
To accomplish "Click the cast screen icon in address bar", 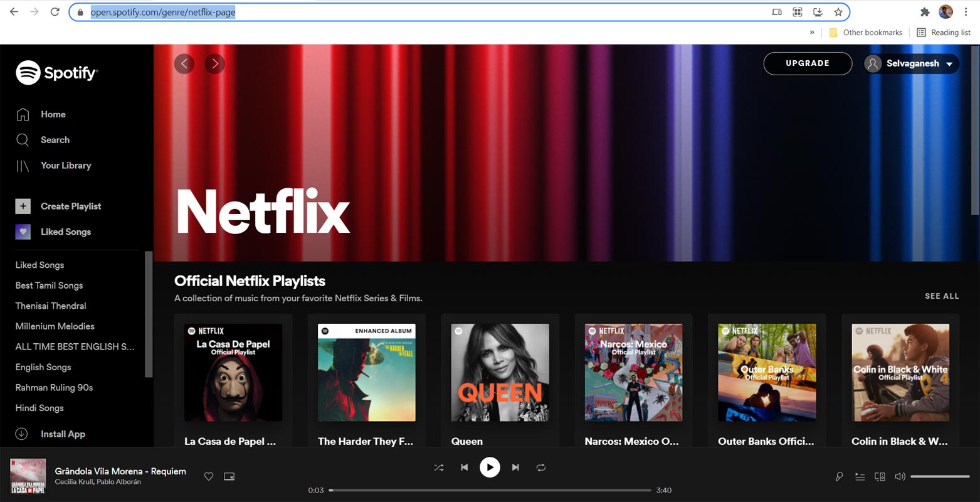I will click(x=777, y=12).
